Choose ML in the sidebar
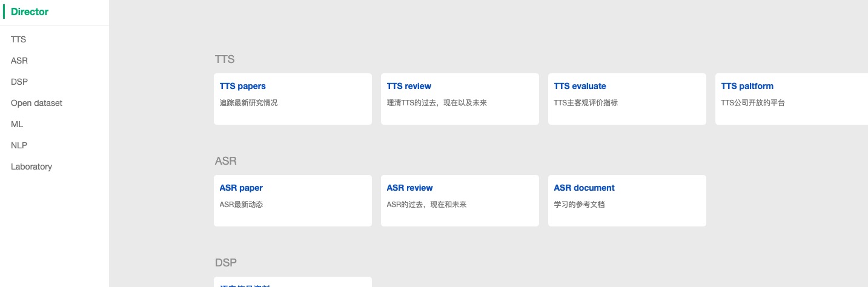Viewport: 868px width, 287px height. 17,124
